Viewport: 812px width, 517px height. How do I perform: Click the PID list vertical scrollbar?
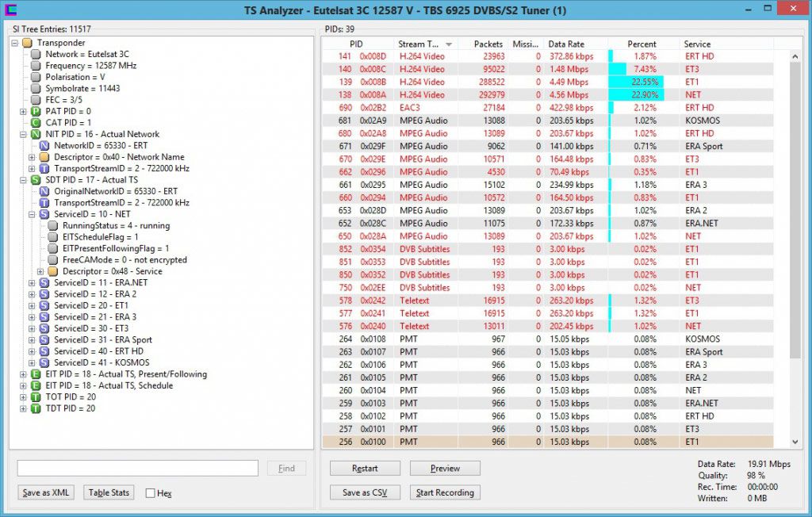(796, 238)
